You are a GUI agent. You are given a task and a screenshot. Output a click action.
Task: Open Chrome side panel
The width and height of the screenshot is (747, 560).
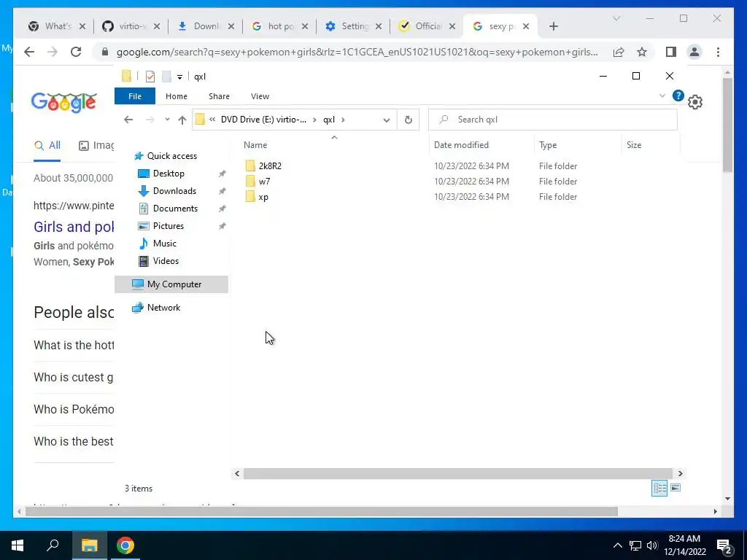tap(671, 52)
